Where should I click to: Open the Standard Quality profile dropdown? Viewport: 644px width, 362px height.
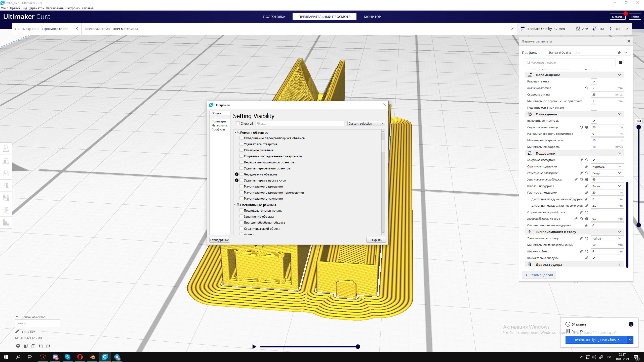587,53
